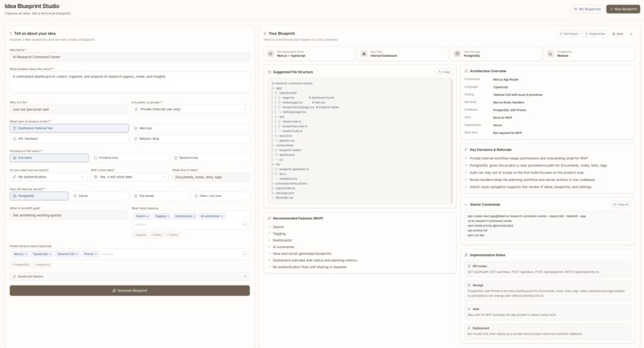644x348 pixels.
Task: Select File-based data storage
Action: pos(160,196)
